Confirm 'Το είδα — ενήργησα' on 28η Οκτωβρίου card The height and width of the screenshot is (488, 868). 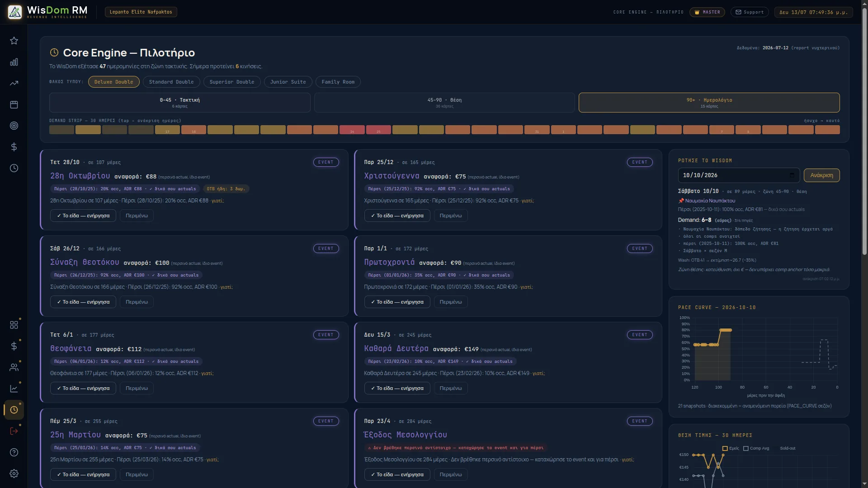click(83, 216)
